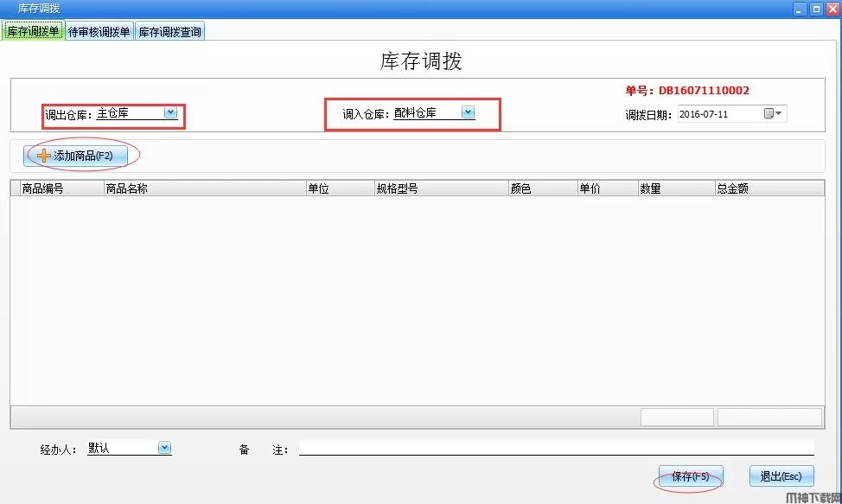
Task: Click the 总金额 column header
Action: click(x=769, y=188)
